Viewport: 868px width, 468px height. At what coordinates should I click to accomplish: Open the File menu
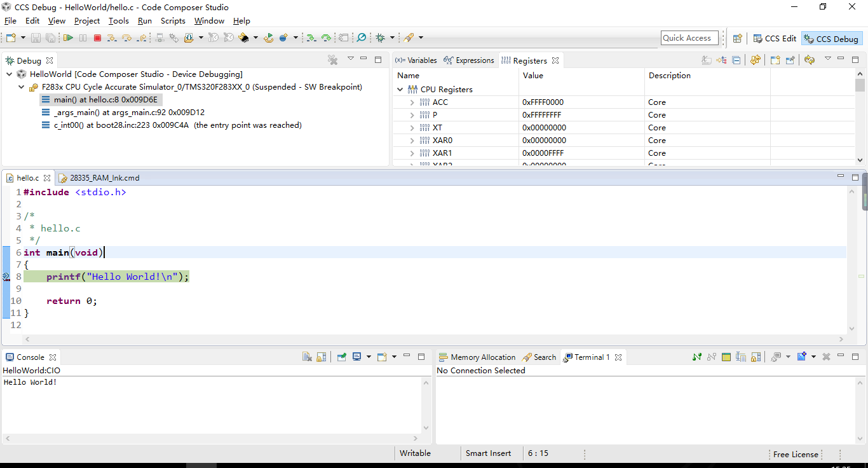[x=10, y=20]
